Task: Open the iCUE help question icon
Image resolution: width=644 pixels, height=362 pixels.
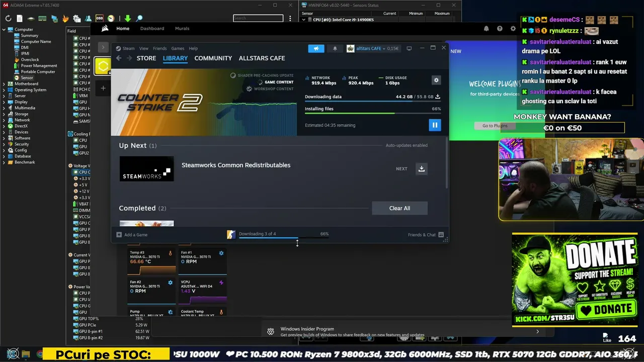Action: tap(500, 29)
